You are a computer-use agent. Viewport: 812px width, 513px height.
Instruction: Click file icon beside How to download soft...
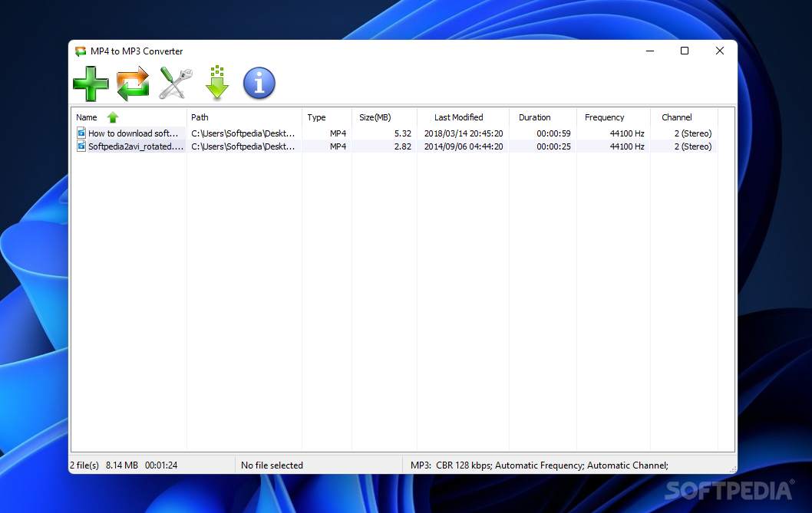81,133
